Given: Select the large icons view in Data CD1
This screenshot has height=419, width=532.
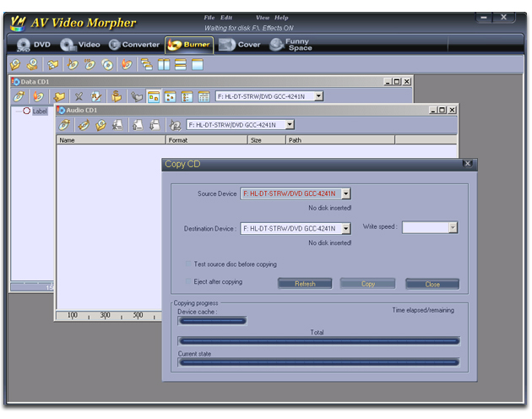Looking at the screenshot, I should click(154, 97).
